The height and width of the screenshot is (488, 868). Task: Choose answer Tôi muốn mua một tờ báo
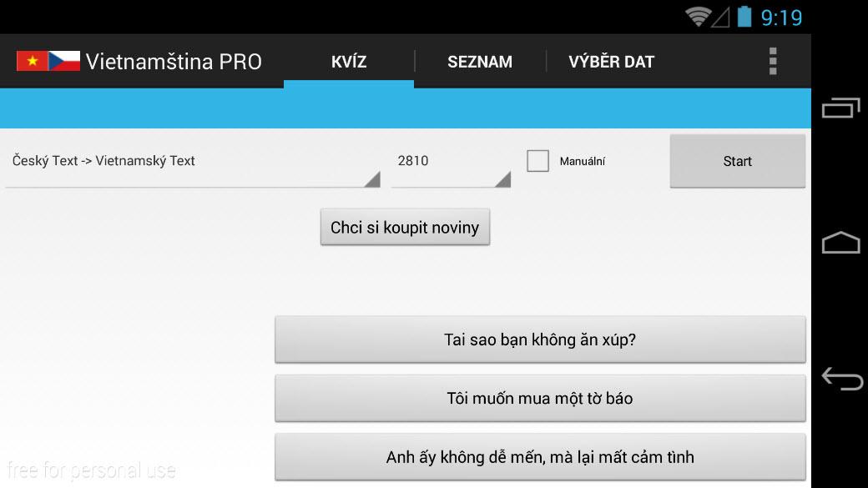point(540,399)
